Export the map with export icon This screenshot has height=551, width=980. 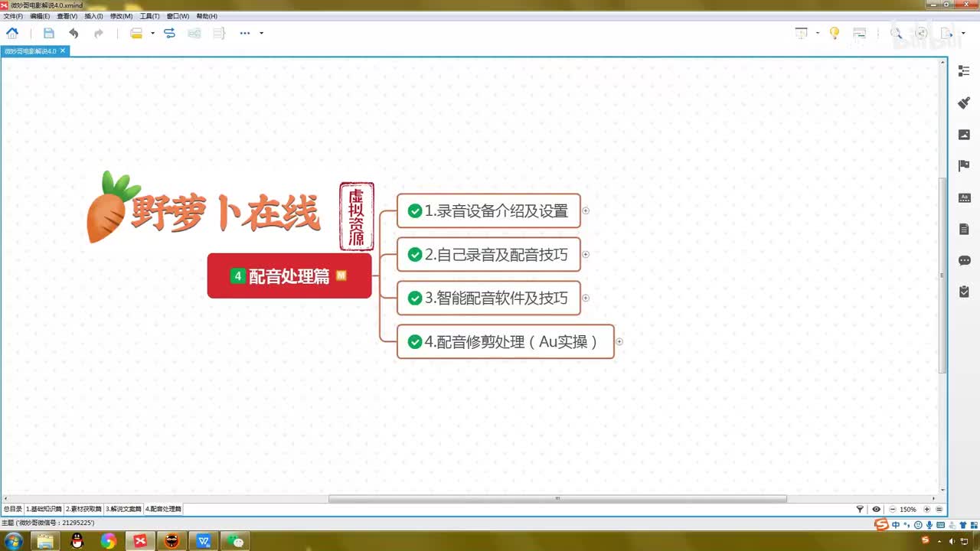point(947,33)
